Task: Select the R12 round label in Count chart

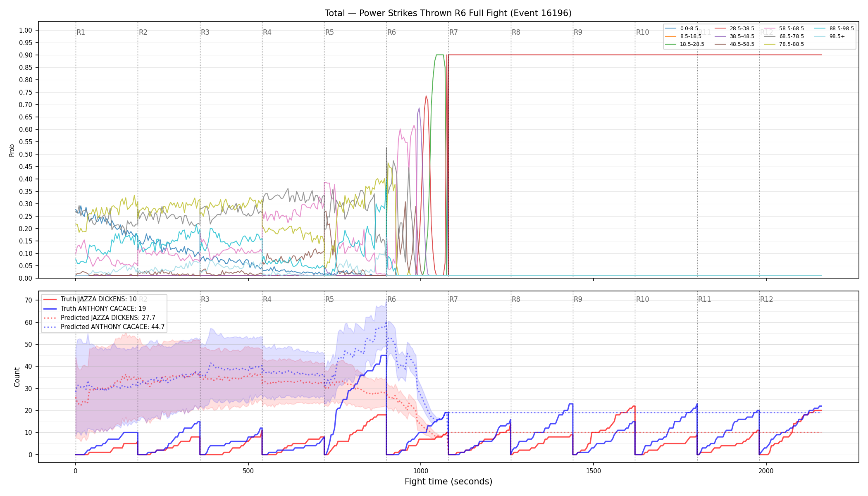Action: pos(767,299)
